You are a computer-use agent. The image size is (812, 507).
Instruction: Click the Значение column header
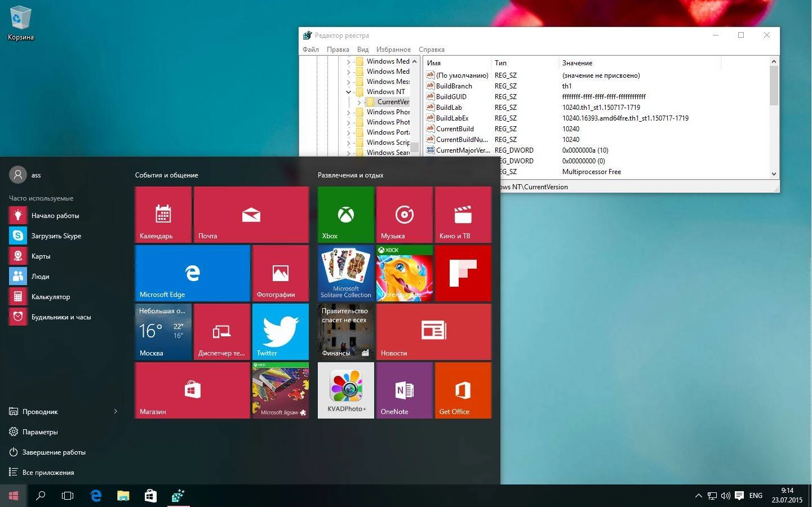(640, 63)
